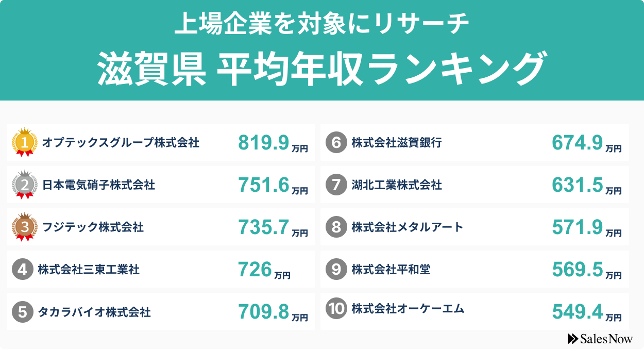Tap the number 9 rank circle

[336, 269]
